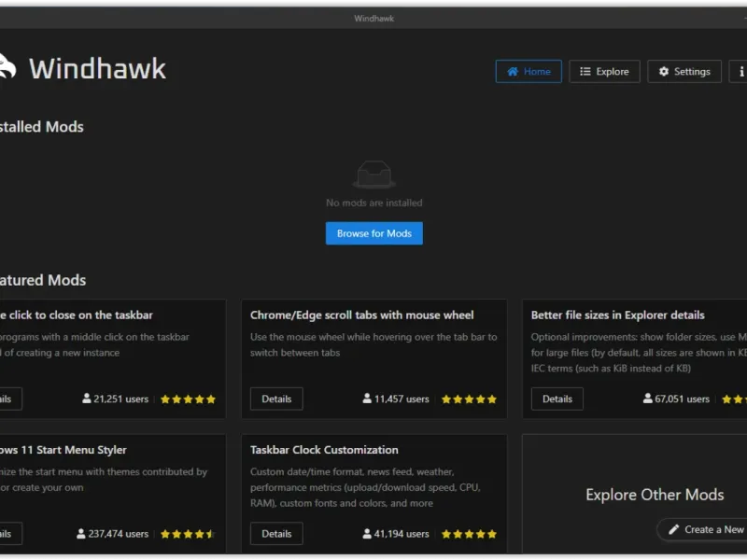Open the Settings tab
Viewport: 747px width, 560px height.
[684, 72]
